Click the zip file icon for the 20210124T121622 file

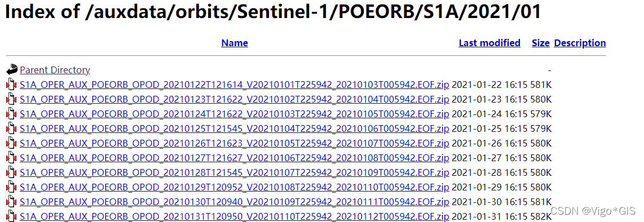coord(11,114)
